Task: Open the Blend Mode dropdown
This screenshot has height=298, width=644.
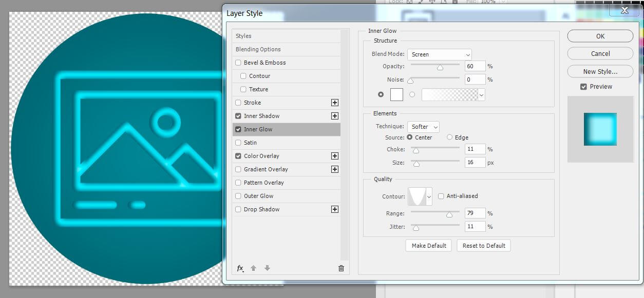Action: 440,54
